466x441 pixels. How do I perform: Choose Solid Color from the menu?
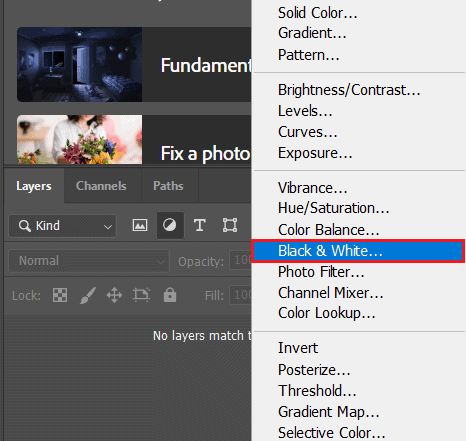click(318, 13)
